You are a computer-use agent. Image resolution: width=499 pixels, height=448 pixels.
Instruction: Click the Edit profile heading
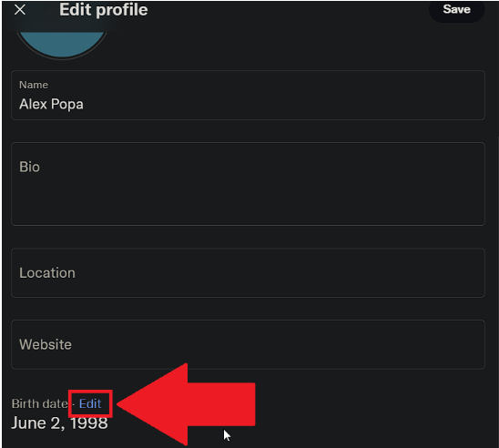(x=104, y=9)
